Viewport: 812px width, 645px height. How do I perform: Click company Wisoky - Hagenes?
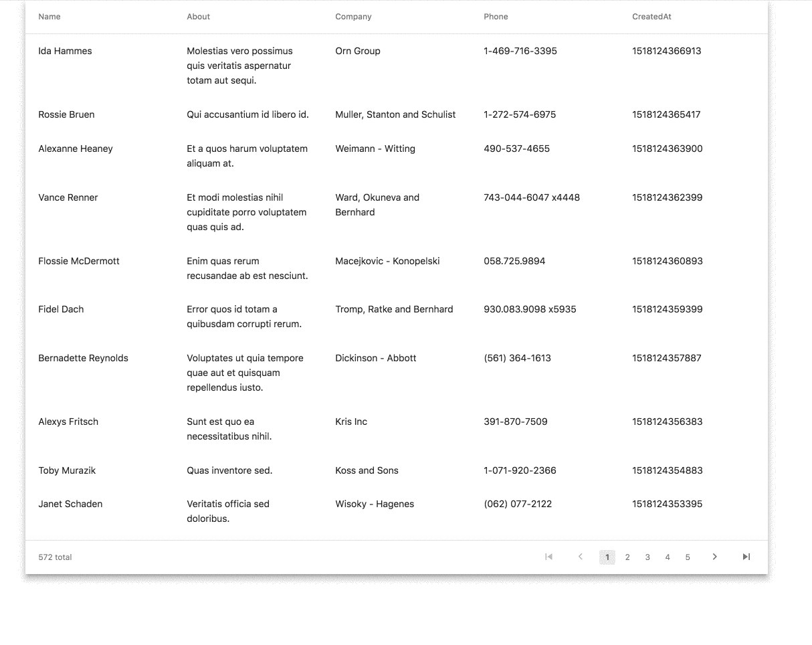pos(375,504)
